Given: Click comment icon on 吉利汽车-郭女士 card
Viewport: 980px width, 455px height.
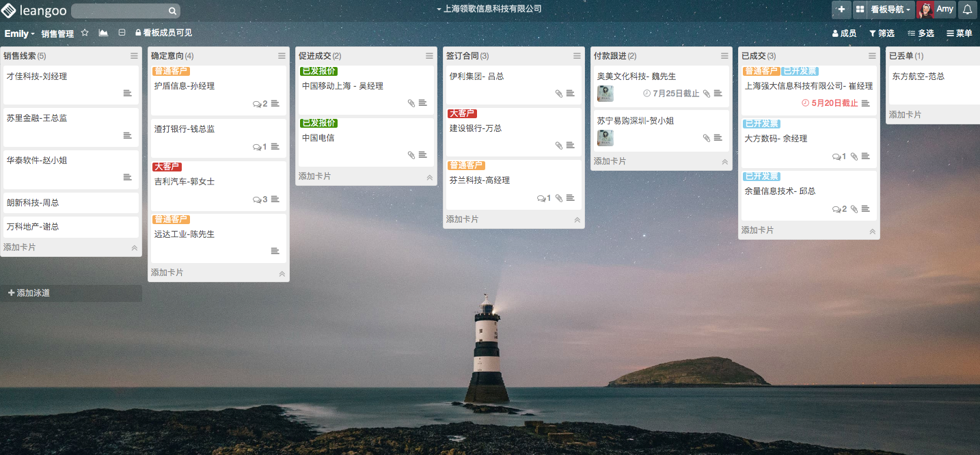Looking at the screenshot, I should [257, 199].
